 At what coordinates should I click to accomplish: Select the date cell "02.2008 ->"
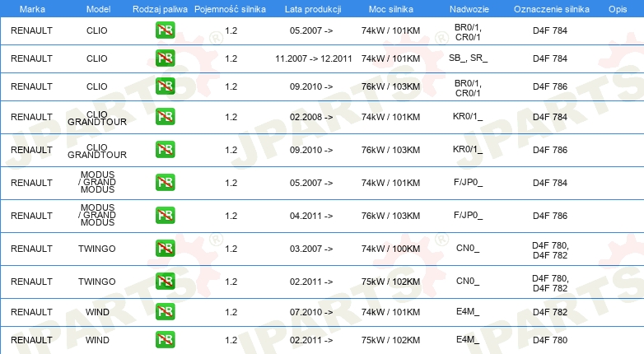[x=311, y=118]
